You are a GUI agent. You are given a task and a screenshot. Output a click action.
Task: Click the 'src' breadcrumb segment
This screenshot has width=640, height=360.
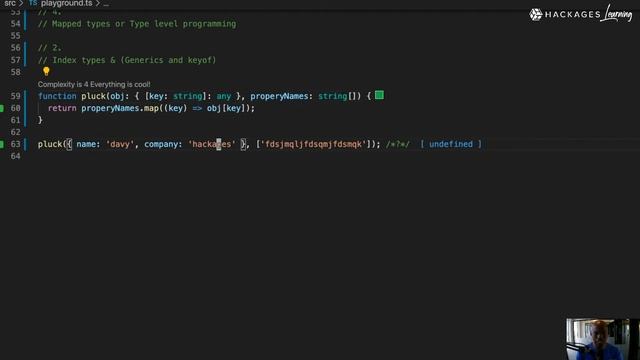[10, 3]
